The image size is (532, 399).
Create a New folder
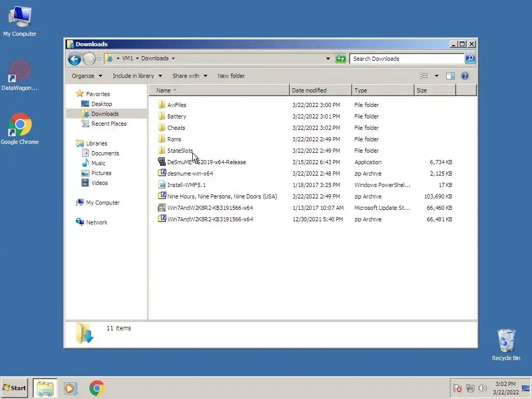[x=231, y=76]
